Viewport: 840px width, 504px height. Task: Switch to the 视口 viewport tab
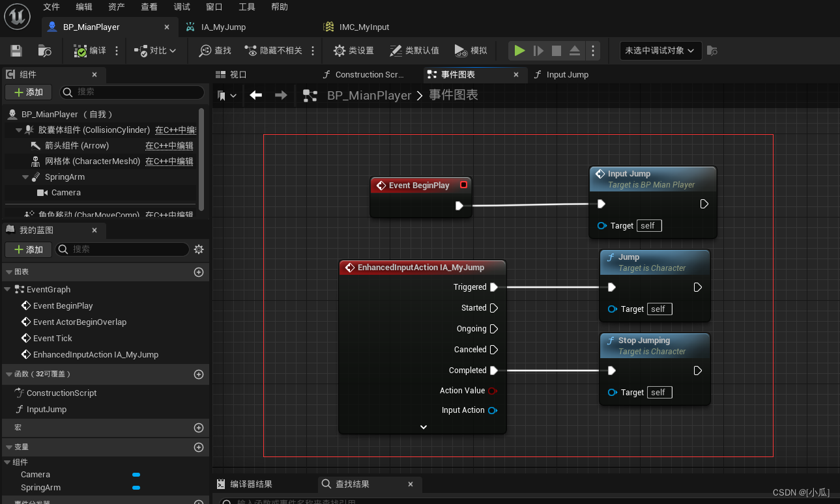tap(238, 74)
